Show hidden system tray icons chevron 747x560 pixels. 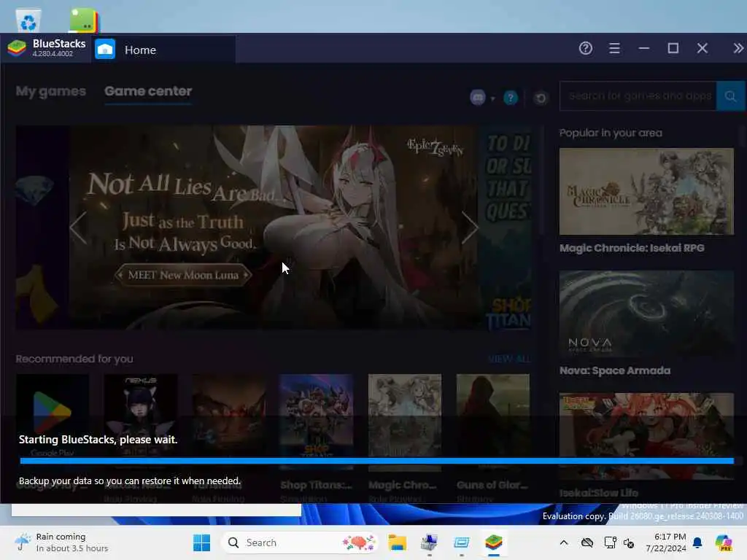(564, 542)
